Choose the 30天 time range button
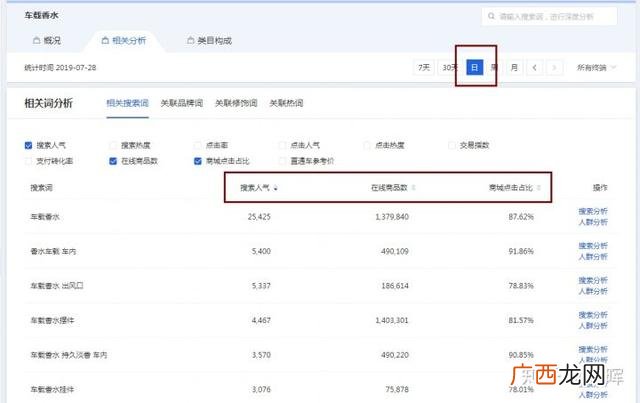Viewport: 640px width, 403px height. [449, 67]
